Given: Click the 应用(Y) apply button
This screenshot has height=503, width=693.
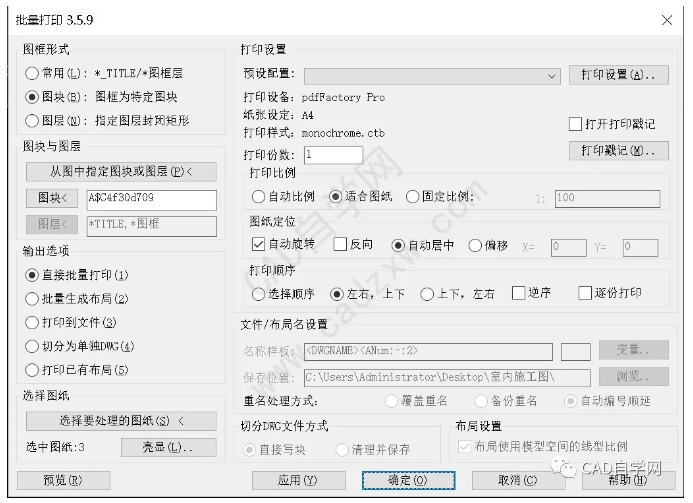Looking at the screenshot, I should point(298,480).
